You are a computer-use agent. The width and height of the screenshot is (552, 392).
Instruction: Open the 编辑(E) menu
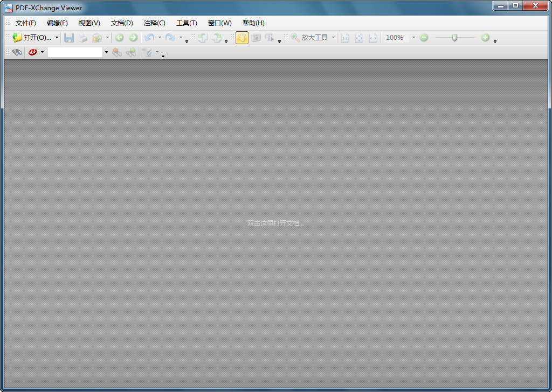point(57,23)
